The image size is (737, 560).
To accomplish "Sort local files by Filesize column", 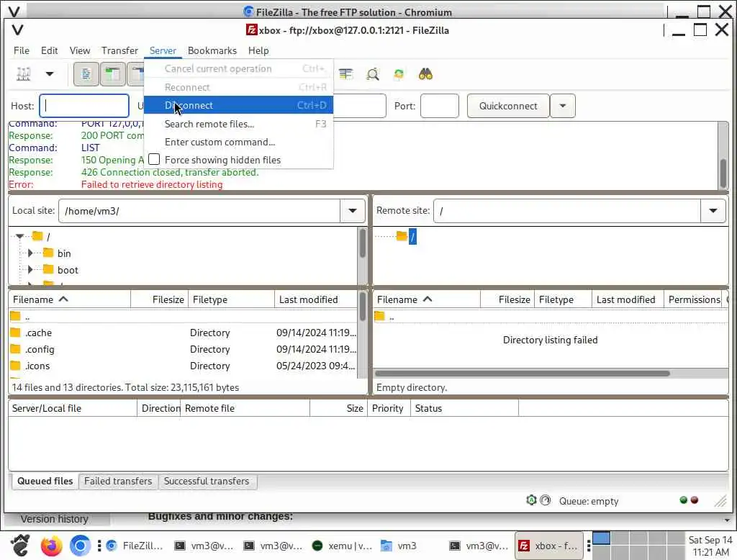I will point(159,299).
